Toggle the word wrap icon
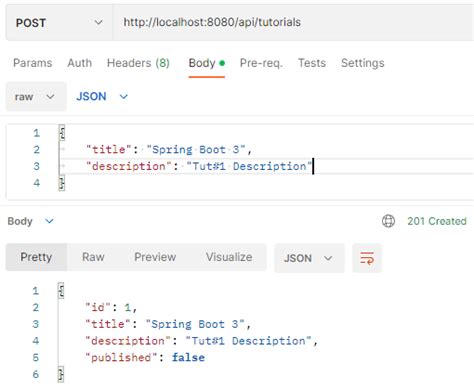Image resolution: width=474 pixels, height=390 pixels. [x=367, y=258]
